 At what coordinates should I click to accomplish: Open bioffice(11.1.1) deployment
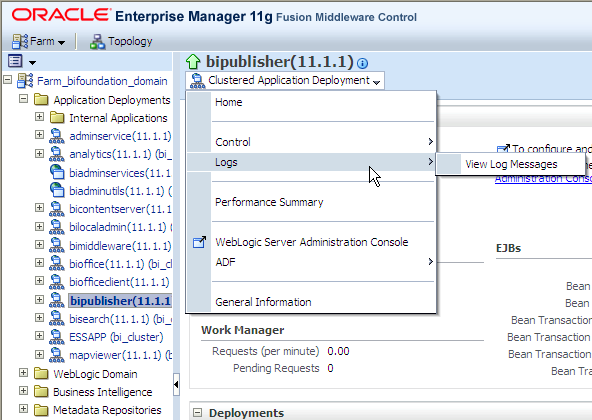click(x=120, y=264)
